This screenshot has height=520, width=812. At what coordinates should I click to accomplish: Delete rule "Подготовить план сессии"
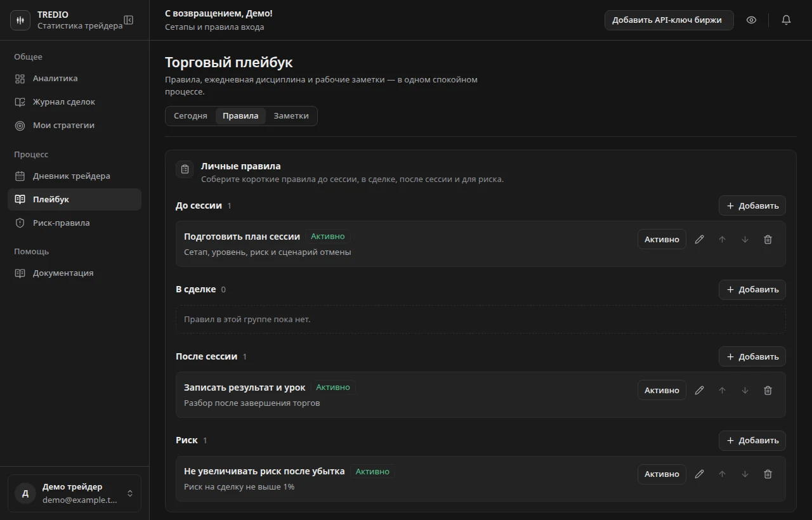coord(768,240)
